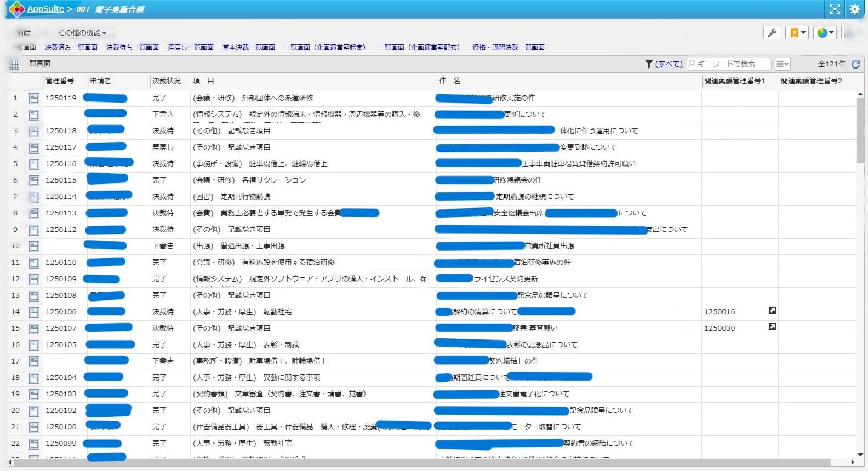Open the record icon for 1250119
Viewport: 868px width, 471px height.
point(34,98)
